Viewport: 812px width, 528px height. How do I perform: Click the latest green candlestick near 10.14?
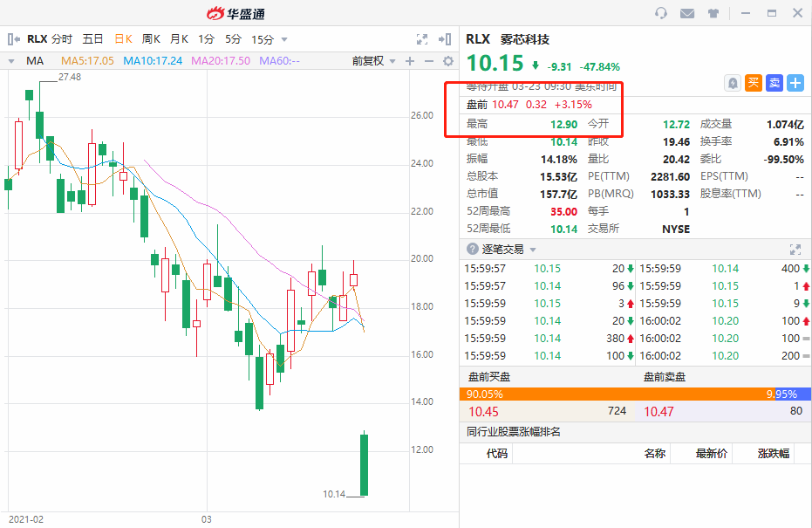[364, 465]
